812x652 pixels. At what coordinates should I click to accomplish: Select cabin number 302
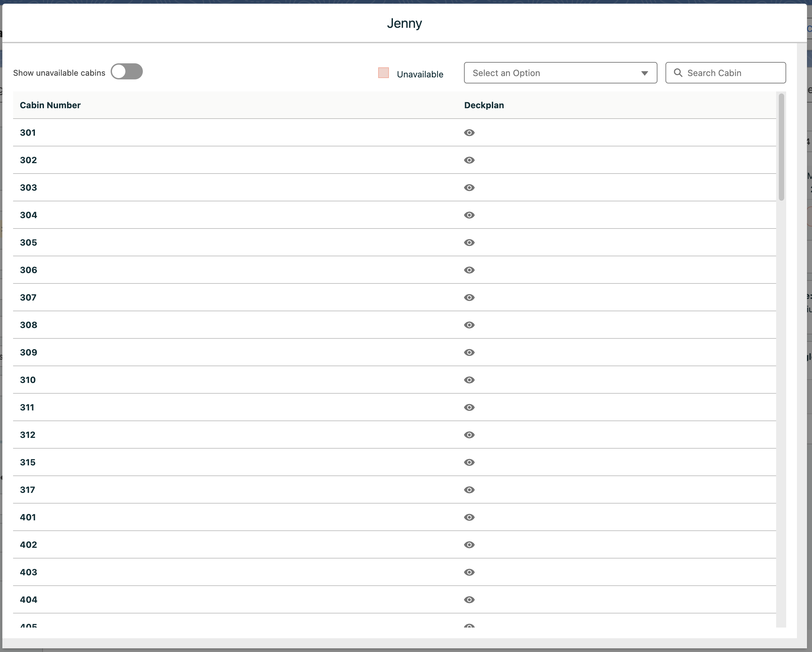coord(28,160)
